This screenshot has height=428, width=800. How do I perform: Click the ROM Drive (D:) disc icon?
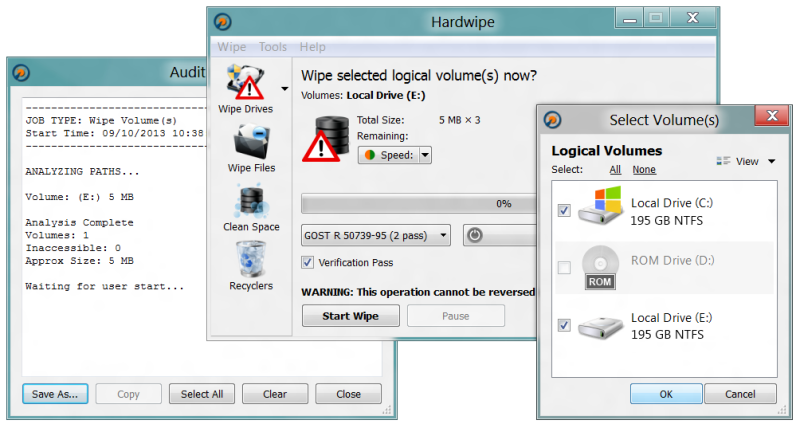tap(600, 267)
